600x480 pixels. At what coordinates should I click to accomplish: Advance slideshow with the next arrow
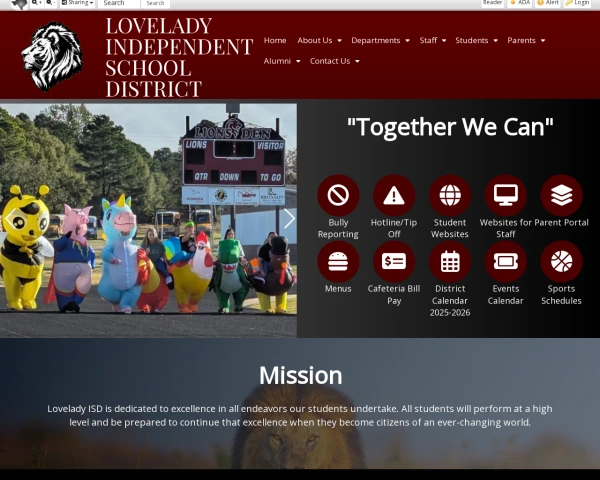tap(289, 219)
